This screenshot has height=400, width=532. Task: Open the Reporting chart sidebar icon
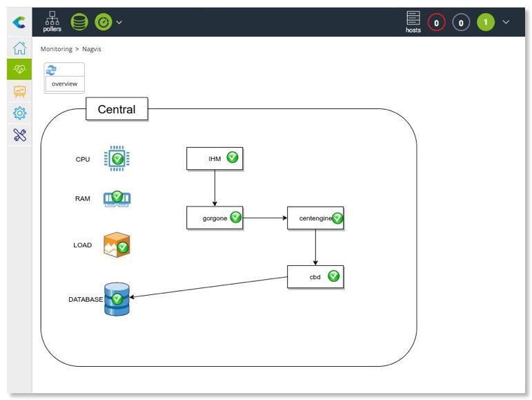click(x=19, y=91)
